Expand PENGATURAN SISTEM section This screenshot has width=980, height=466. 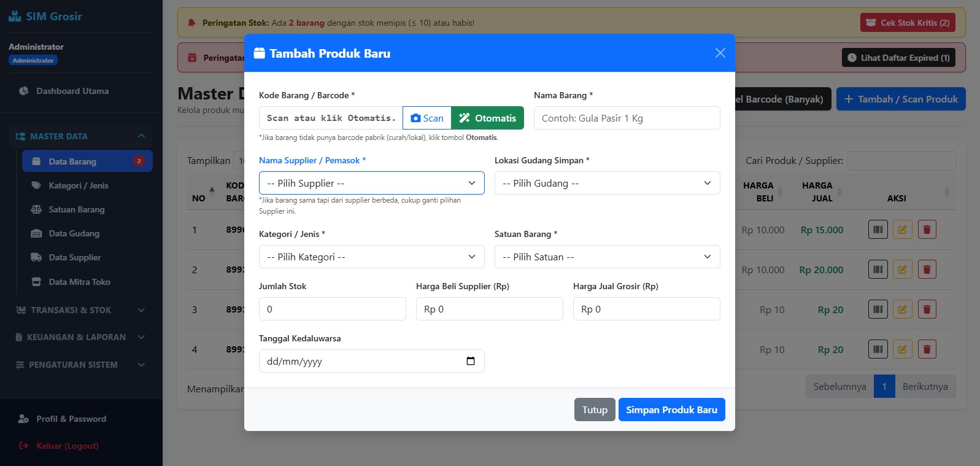(x=81, y=365)
